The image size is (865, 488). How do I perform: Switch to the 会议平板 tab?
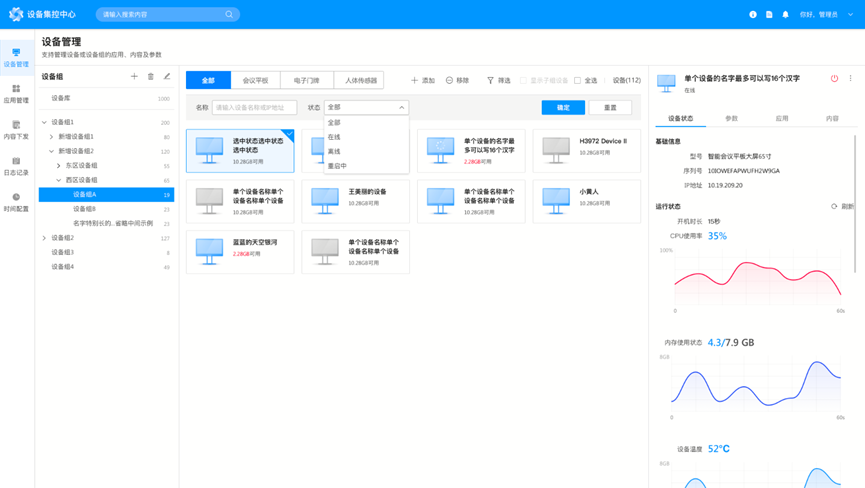coord(255,80)
